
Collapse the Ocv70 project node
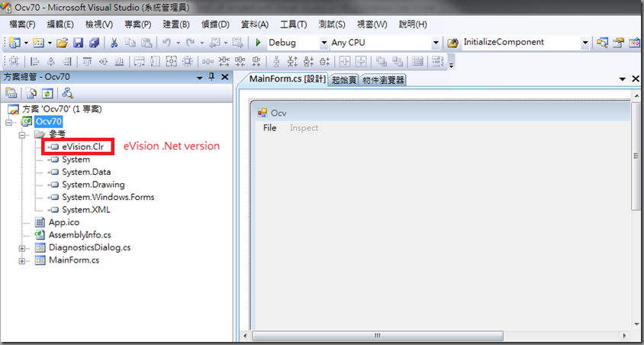pos(8,122)
